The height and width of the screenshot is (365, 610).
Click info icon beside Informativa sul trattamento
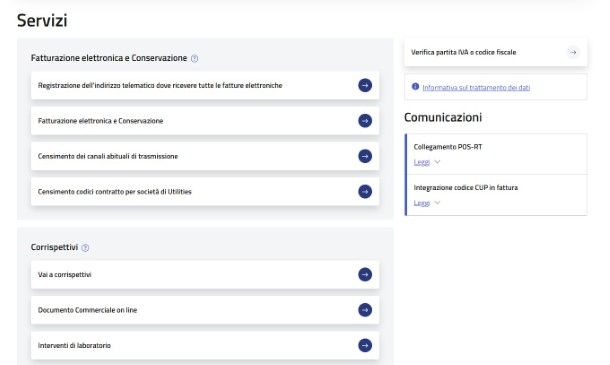tap(415, 86)
